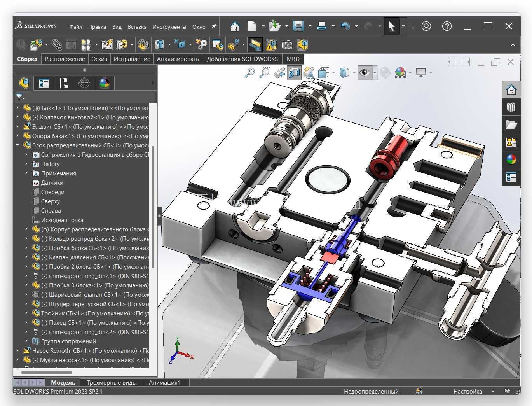
Task: Click the feature tree vertical scrollbar
Action: tap(153, 207)
